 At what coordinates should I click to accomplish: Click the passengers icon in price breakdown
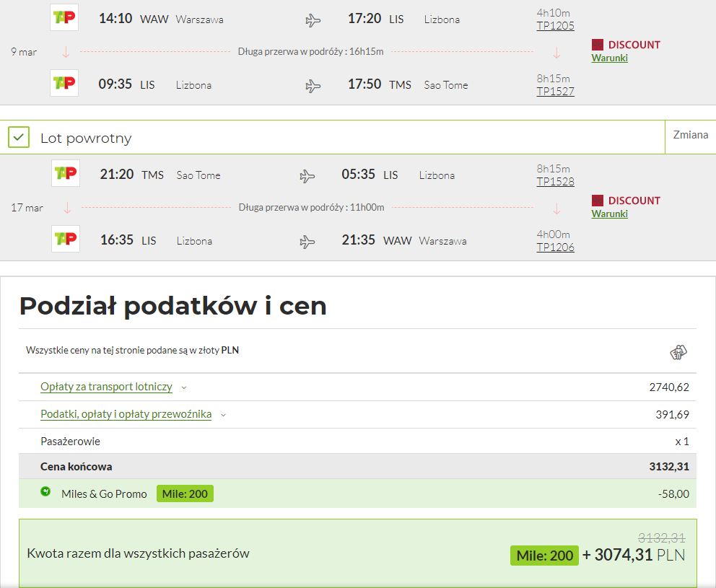678,352
